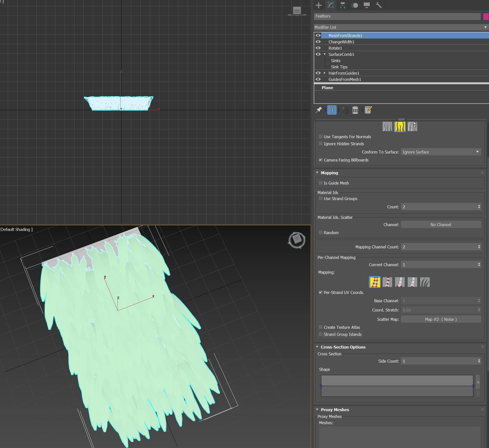489x448 pixels.
Task: Click the magenta object color swatch
Action: pyautogui.click(x=485, y=16)
